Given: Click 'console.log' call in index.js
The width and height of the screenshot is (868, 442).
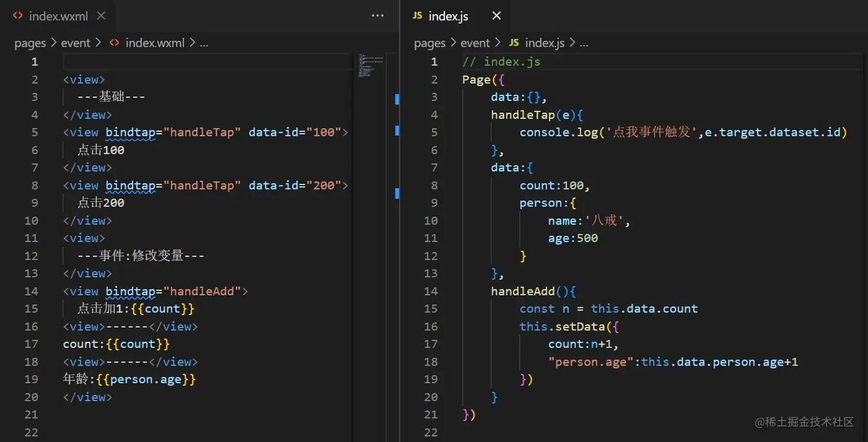Looking at the screenshot, I should (x=559, y=132).
